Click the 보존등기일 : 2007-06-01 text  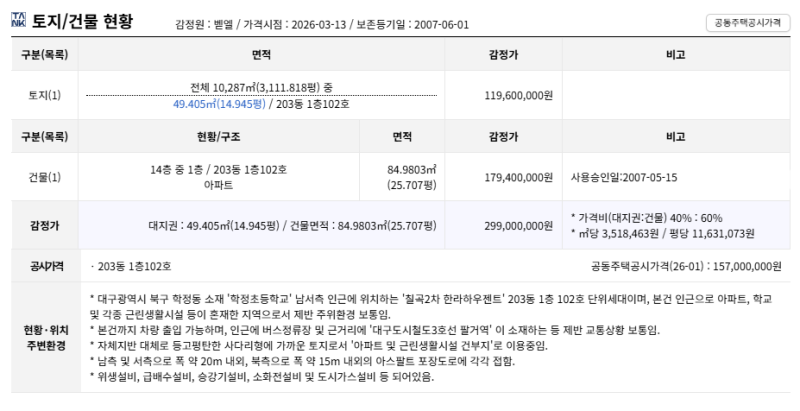pos(412,24)
